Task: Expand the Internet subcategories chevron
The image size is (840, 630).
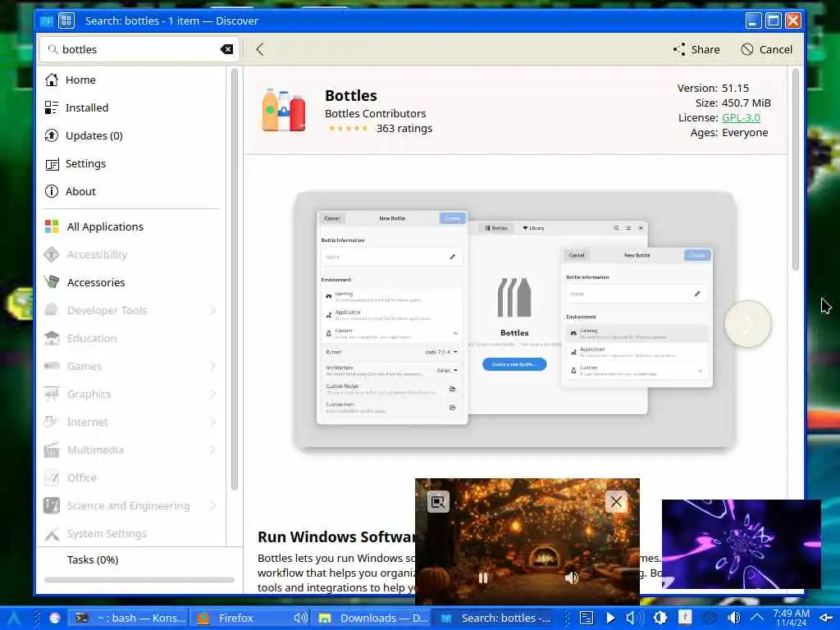Action: click(212, 422)
